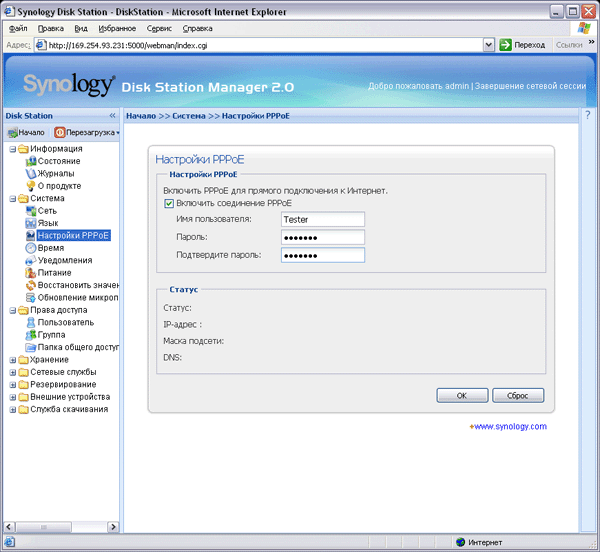600x552 pixels.
Task: Click Система in the breadcrumb
Action: [189, 116]
